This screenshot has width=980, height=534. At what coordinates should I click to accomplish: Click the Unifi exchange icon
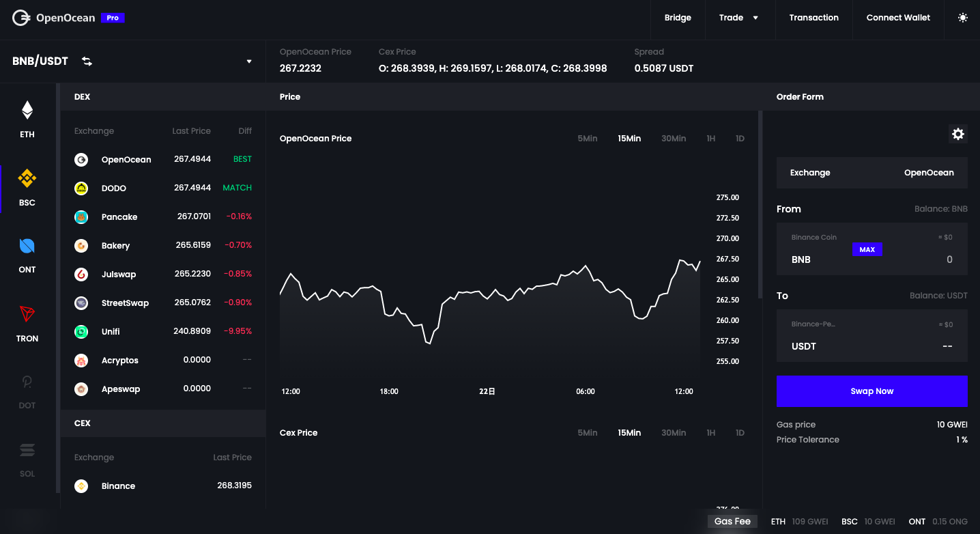point(81,332)
